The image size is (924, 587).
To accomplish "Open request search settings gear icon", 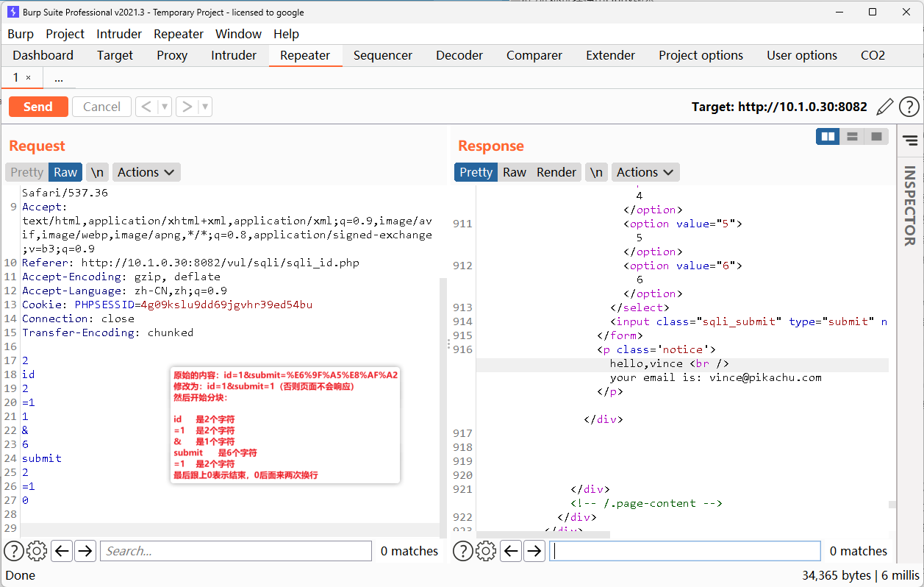I will tap(37, 551).
